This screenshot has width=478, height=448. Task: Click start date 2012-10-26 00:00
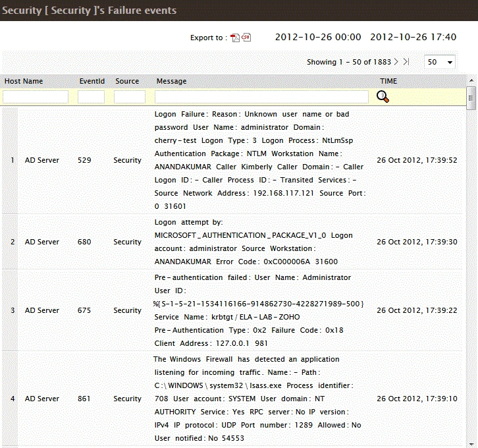318,37
